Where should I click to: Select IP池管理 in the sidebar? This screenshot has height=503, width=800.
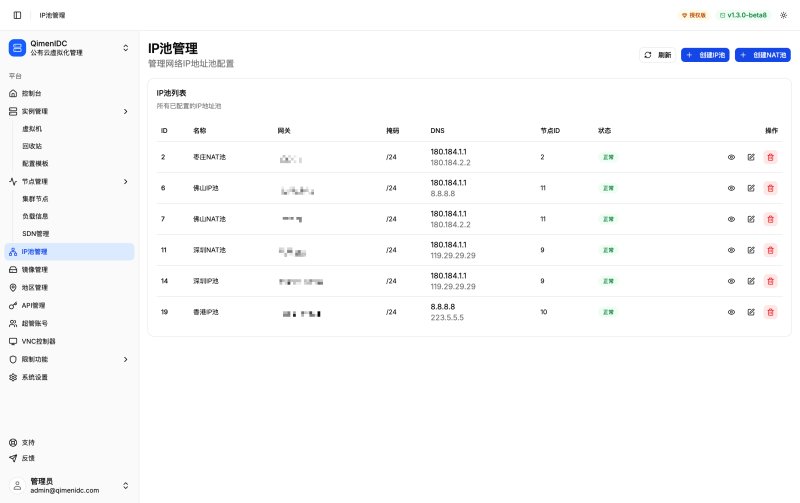point(69,252)
